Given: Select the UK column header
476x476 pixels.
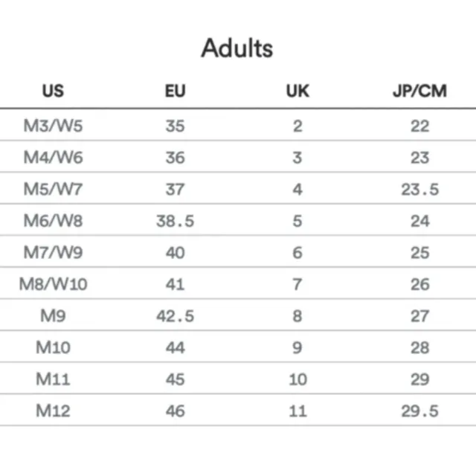Looking at the screenshot, I should [x=297, y=91].
